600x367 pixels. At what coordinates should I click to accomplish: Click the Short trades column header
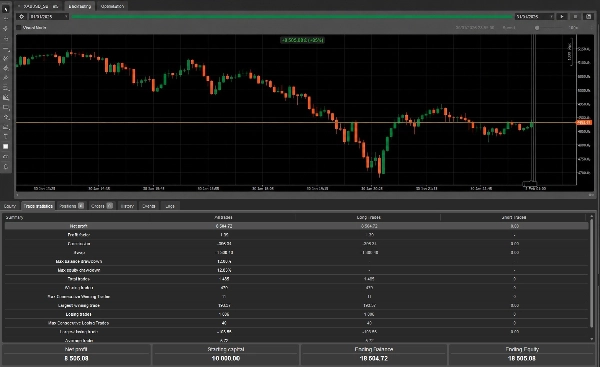tap(514, 217)
